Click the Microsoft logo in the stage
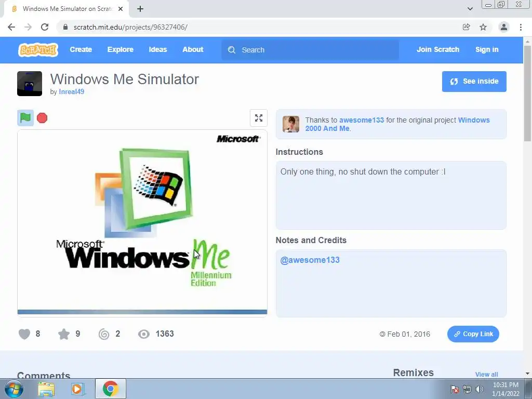This screenshot has height=399, width=532. [x=238, y=139]
